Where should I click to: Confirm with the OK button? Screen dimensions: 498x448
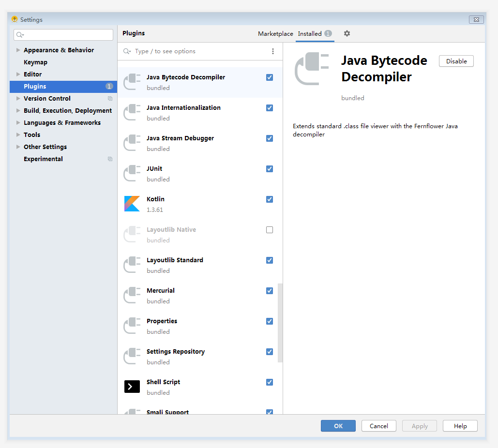click(x=338, y=426)
